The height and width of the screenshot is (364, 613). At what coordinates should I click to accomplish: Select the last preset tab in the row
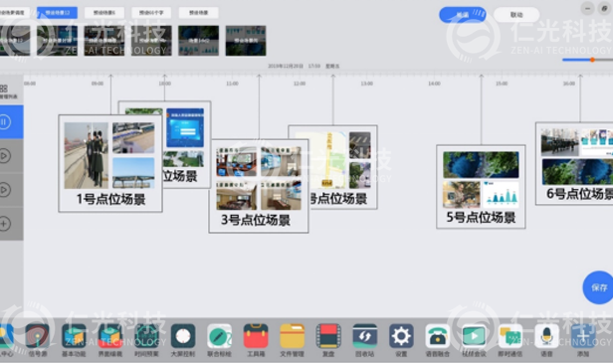tap(199, 13)
